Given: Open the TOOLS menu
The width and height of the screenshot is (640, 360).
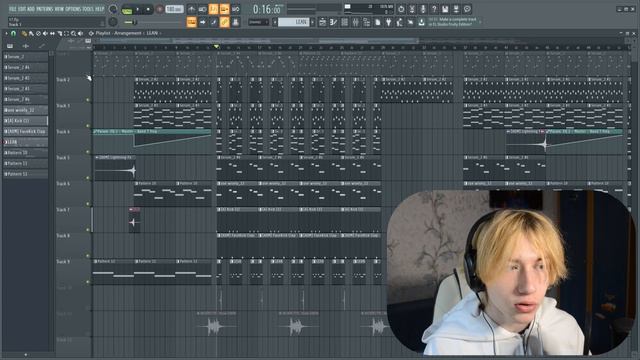Looking at the screenshot, I should click(88, 9).
